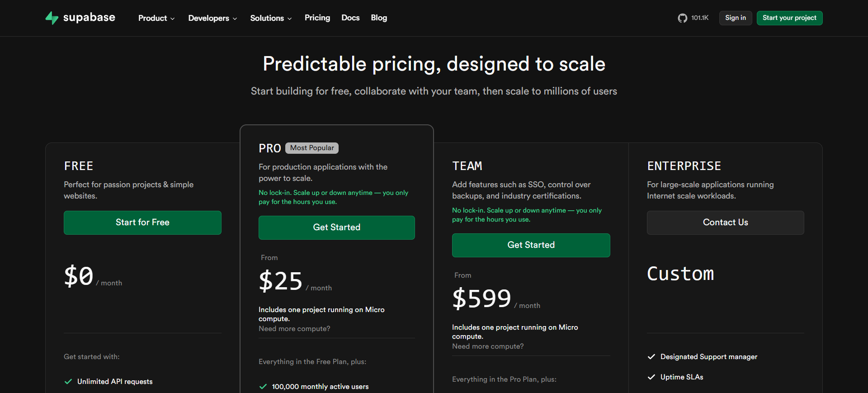868x393 pixels.
Task: Click Get Started under the Pro plan
Action: pos(337,227)
